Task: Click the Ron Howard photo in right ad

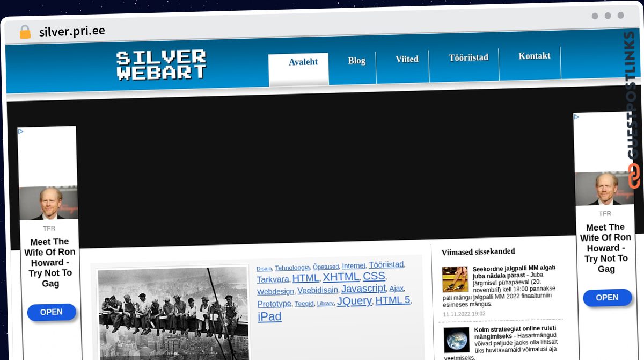Action: pyautogui.click(x=604, y=188)
